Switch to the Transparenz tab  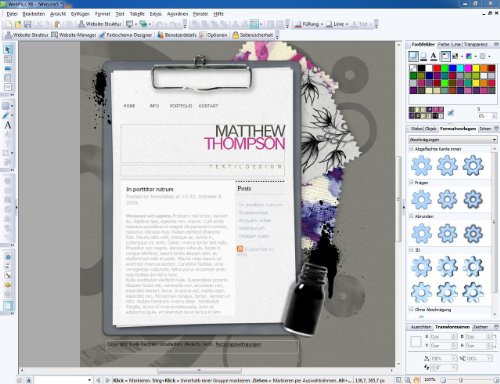tap(475, 44)
